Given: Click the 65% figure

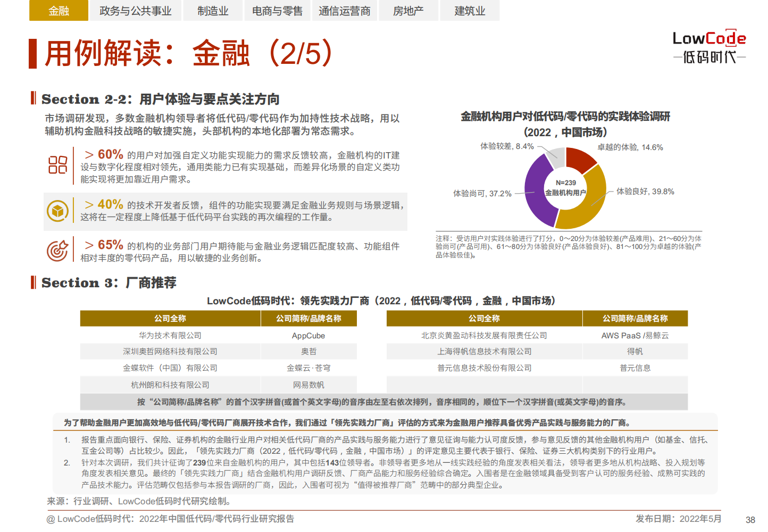Looking at the screenshot, I should point(111,245).
